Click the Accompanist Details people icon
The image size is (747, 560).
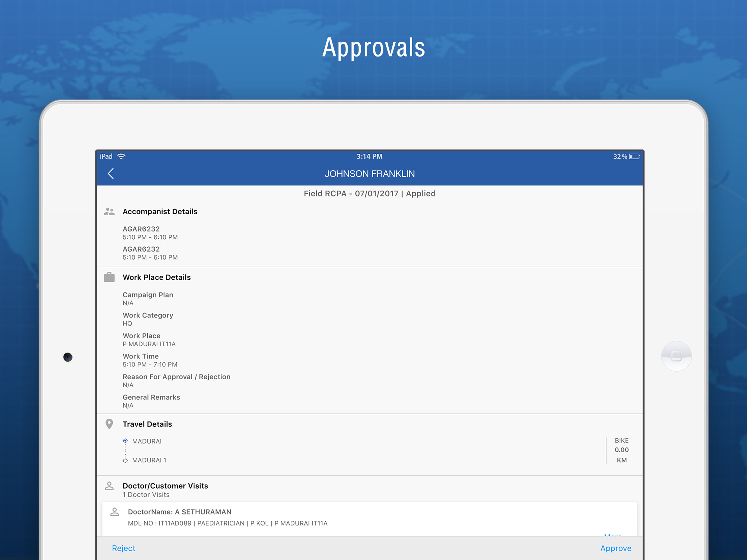click(x=109, y=212)
